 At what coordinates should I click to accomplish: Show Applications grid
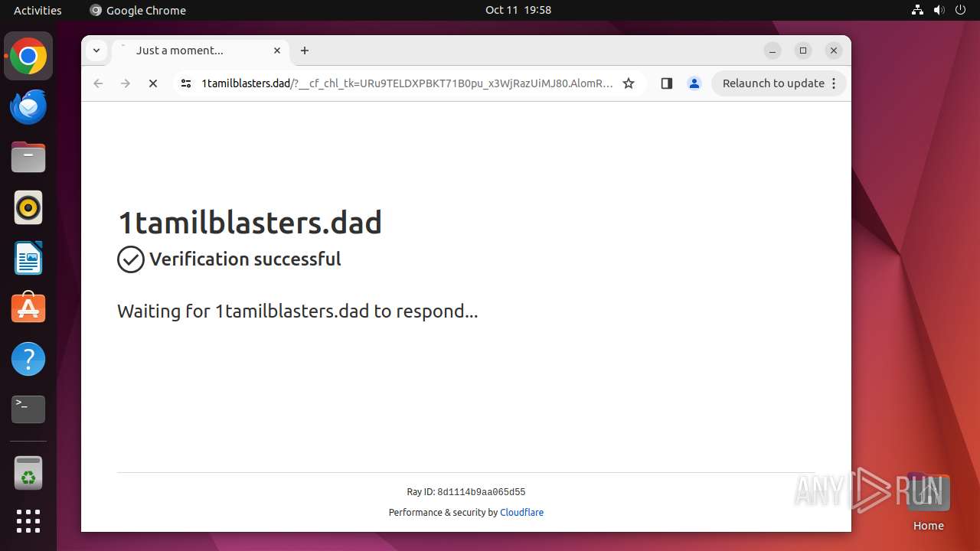coord(28,521)
